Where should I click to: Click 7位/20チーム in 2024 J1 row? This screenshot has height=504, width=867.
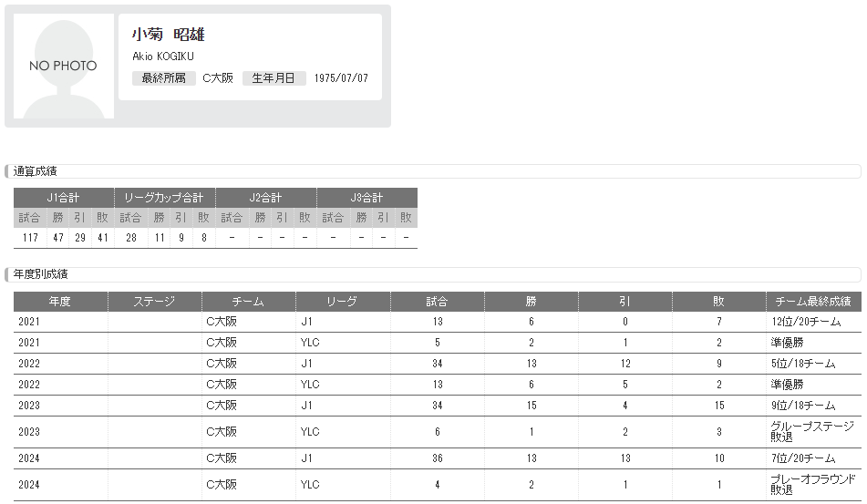[803, 458]
